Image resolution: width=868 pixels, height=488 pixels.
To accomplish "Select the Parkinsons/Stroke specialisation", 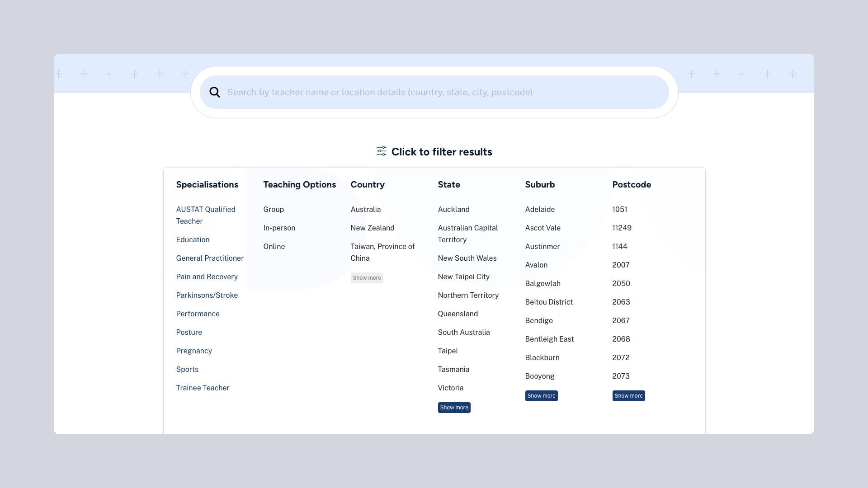I will 207,295.
